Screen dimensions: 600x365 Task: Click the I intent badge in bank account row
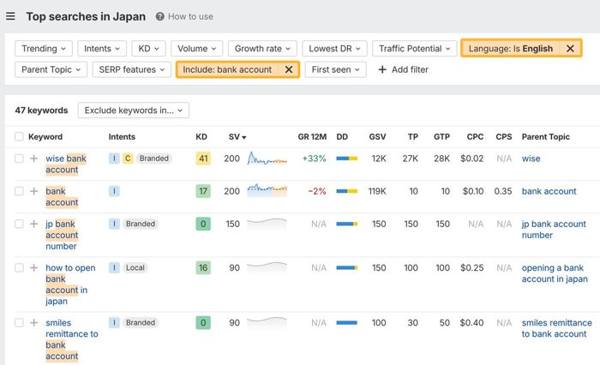point(114,191)
